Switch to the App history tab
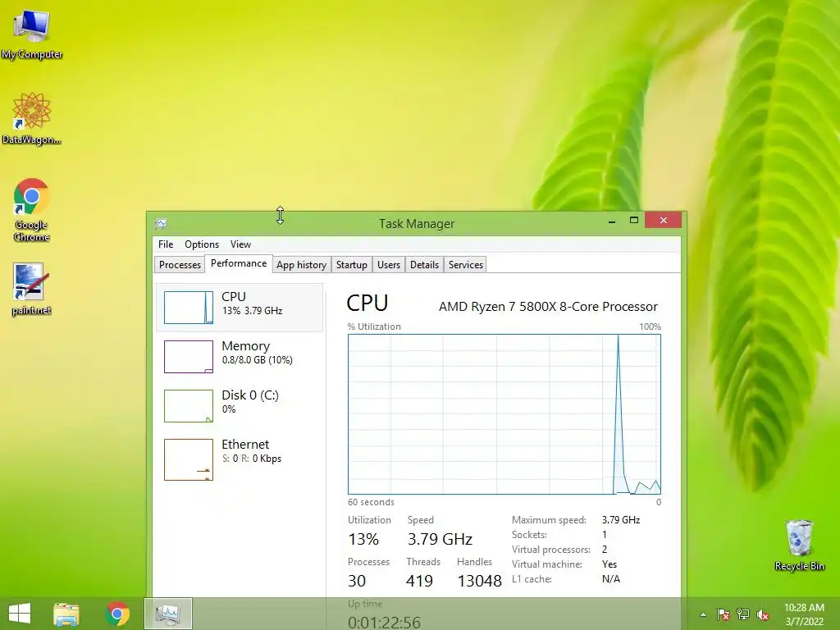 point(301,265)
